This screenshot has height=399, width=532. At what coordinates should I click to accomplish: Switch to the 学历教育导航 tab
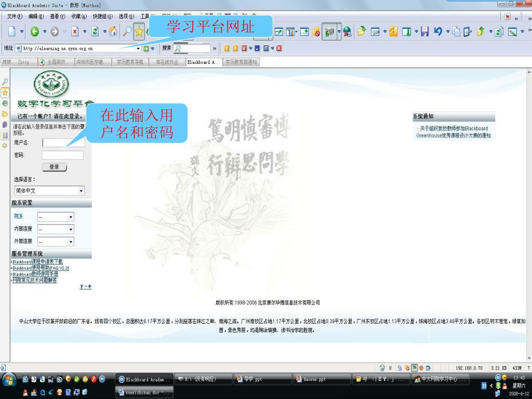pyautogui.click(x=130, y=62)
